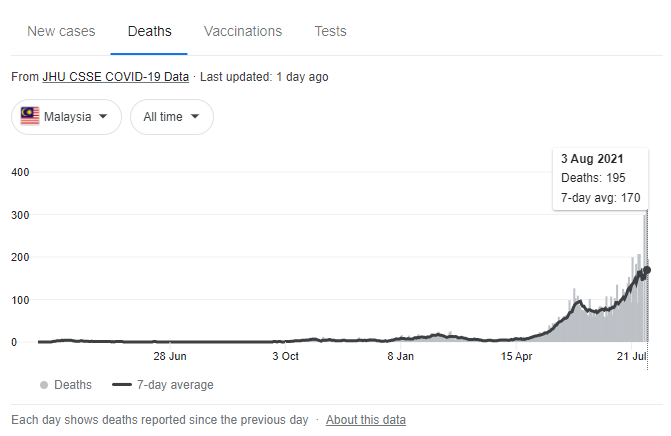Click the 3 Aug 2021 tooltip box
Image resolution: width=671 pixels, height=436 pixels.
coord(600,179)
